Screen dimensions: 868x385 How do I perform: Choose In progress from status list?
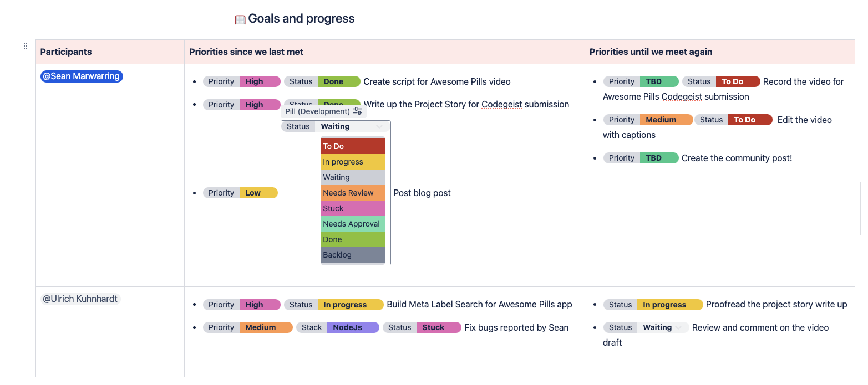[x=352, y=162]
